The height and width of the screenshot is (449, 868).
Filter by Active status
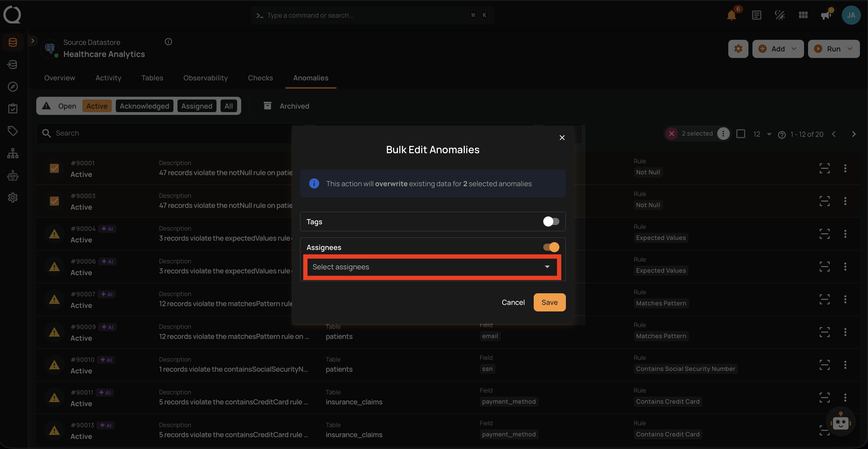tap(97, 106)
